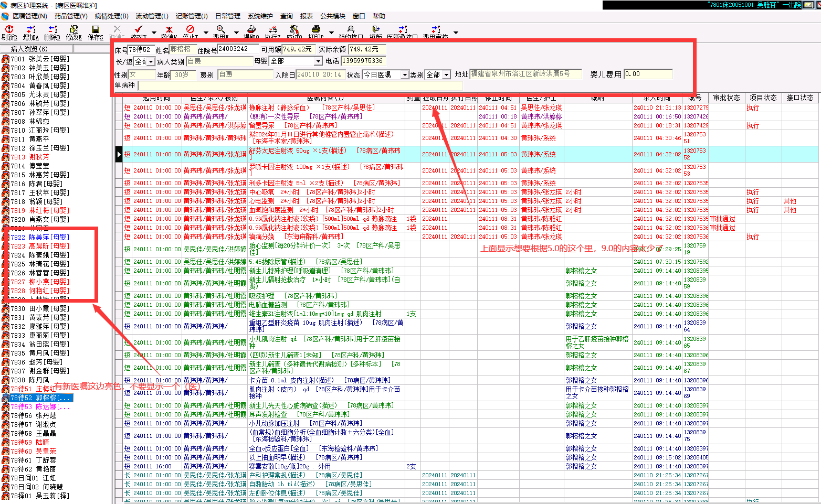Expand the arrow next to 核对 button
This screenshot has height=504, width=821.
click(x=154, y=33)
